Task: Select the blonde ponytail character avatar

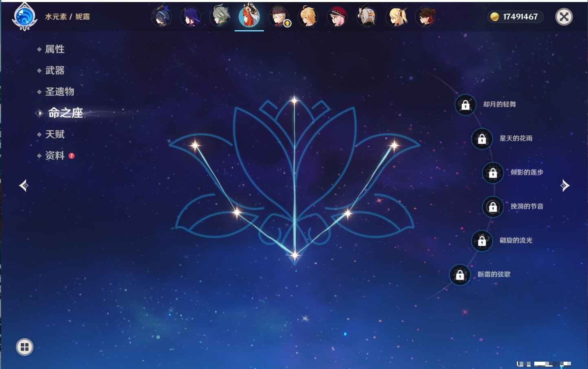Action: [x=396, y=16]
